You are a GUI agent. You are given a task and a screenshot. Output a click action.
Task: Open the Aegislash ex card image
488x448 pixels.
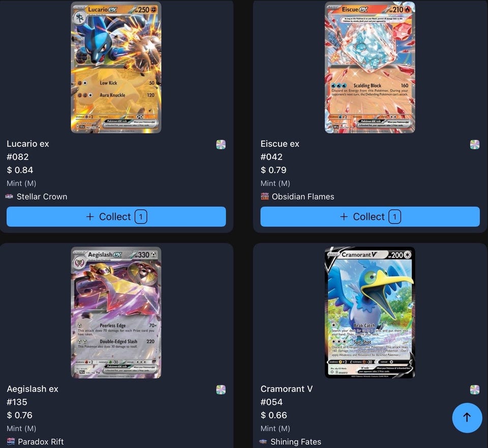tap(116, 312)
